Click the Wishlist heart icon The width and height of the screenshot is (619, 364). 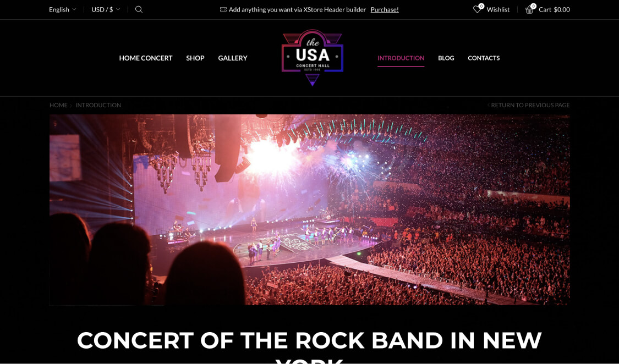(x=478, y=9)
